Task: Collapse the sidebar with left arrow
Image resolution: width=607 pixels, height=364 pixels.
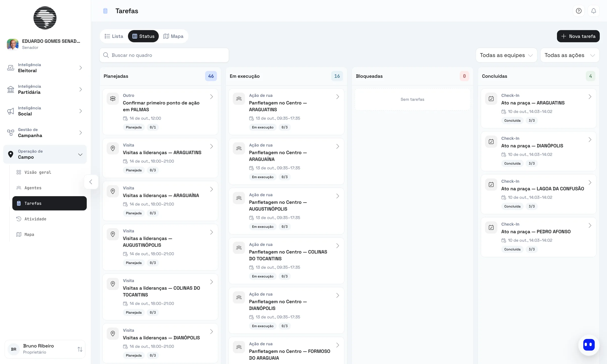Action: pyautogui.click(x=91, y=182)
